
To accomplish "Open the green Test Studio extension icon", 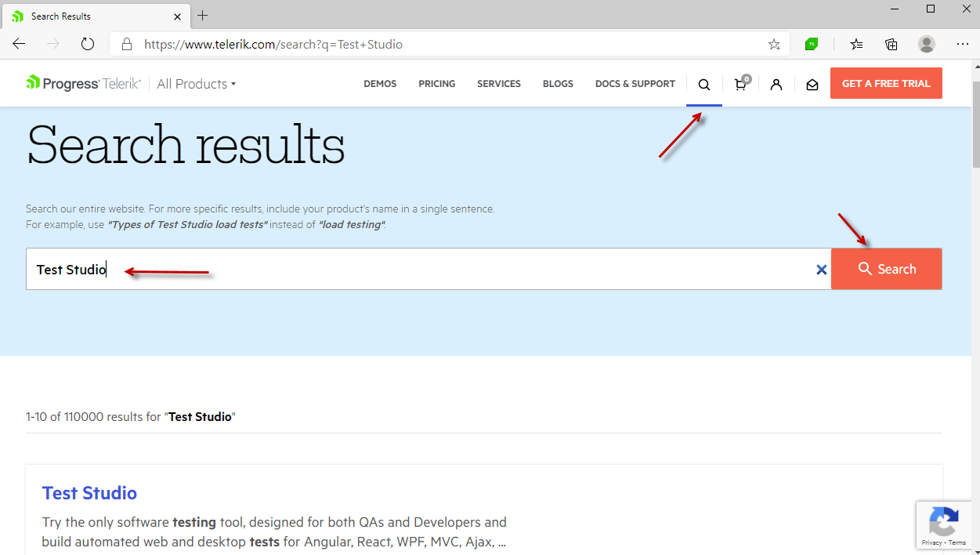I will (812, 45).
